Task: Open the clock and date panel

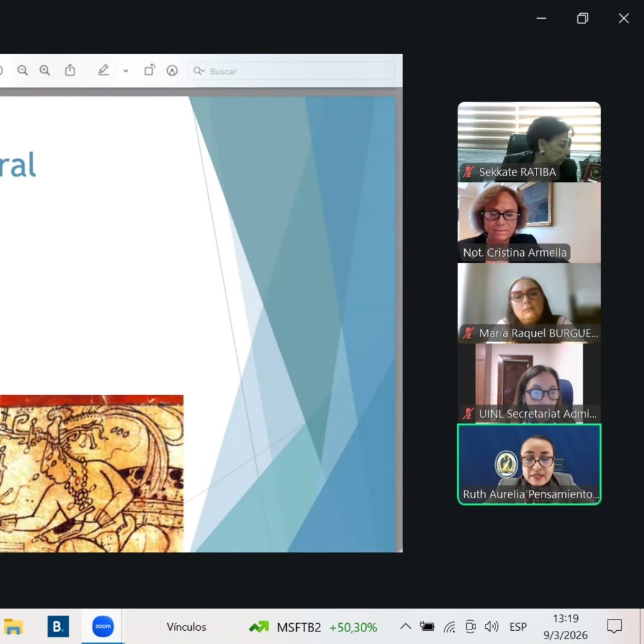Action: [x=565, y=627]
